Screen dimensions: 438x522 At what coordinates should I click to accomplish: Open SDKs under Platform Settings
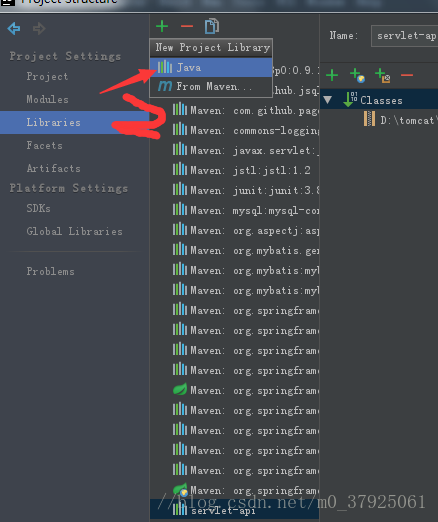38,208
